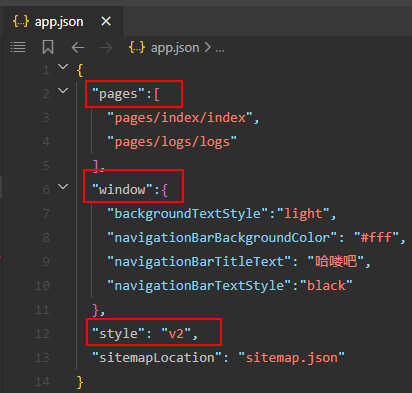The height and width of the screenshot is (393, 412).
Task: Collapse the pages array fold arrow
Action: point(63,91)
